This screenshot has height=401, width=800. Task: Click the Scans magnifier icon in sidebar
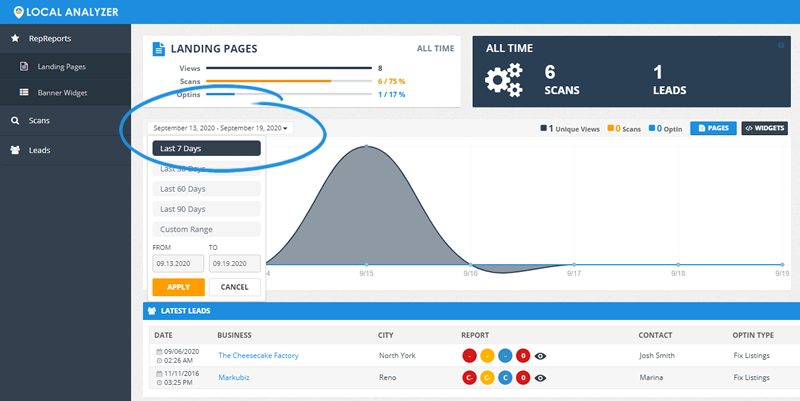pos(15,121)
